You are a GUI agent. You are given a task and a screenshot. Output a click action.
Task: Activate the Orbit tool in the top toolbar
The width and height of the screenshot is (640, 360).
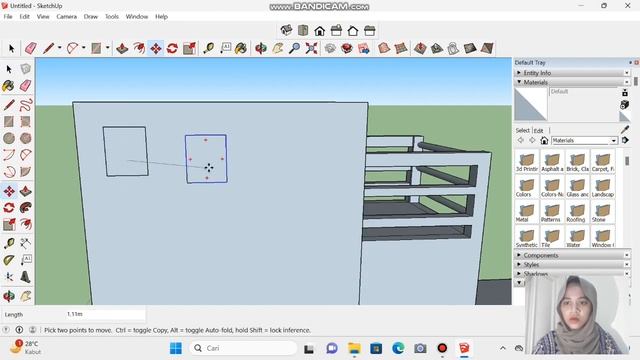pos(261,48)
